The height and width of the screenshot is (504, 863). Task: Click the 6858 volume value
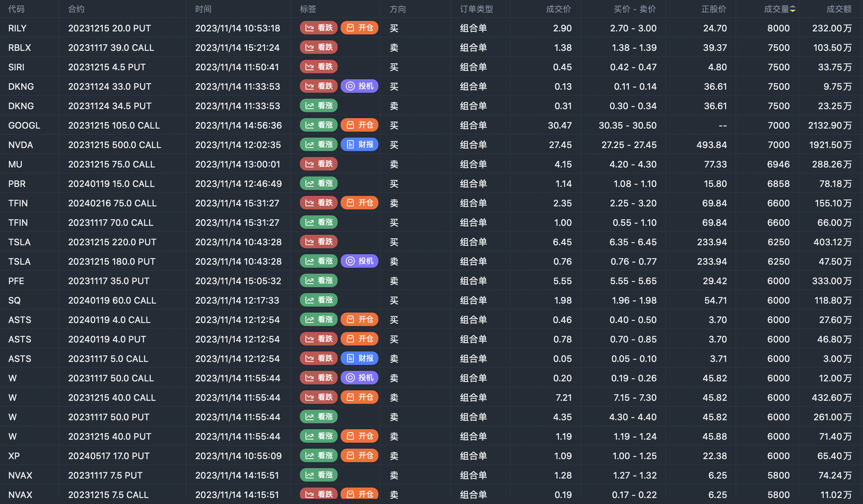point(778,184)
